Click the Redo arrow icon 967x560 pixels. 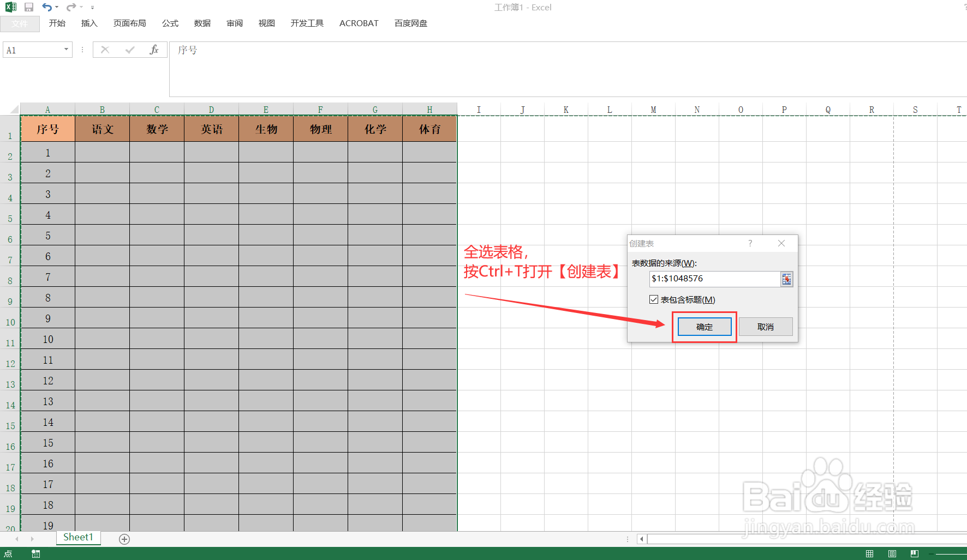pos(71,7)
